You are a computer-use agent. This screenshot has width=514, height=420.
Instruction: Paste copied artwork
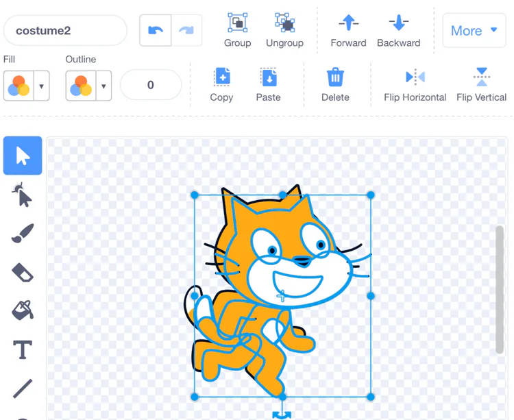point(269,85)
